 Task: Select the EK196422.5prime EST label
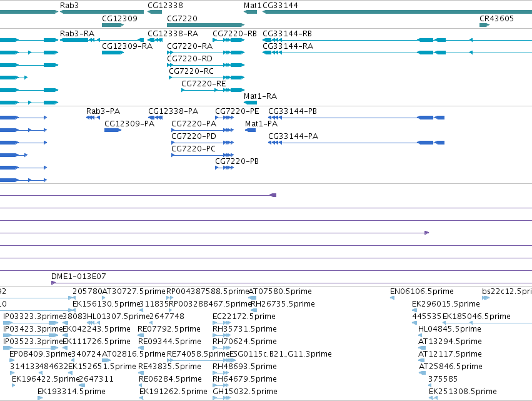(46, 380)
